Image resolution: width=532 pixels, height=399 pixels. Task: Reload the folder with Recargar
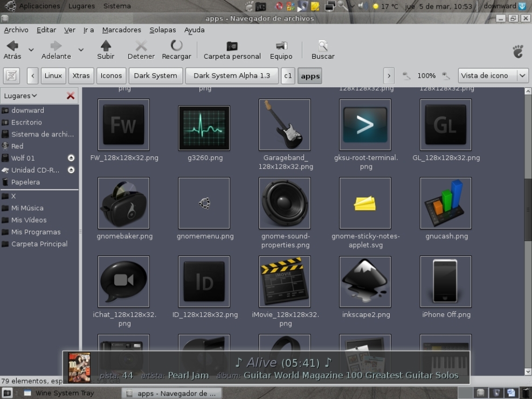click(176, 50)
